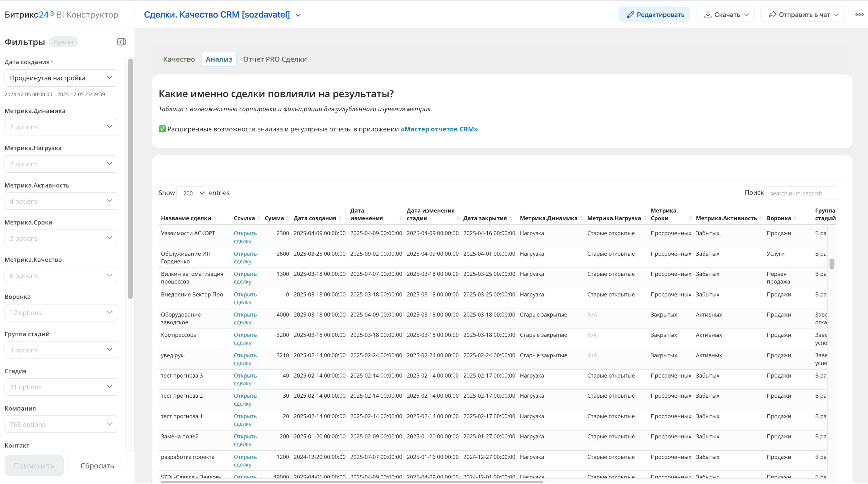Screen dimensions: 868x484
Task: Open the Дата создания Продвинутая настройка dropdown
Action: [x=61, y=78]
